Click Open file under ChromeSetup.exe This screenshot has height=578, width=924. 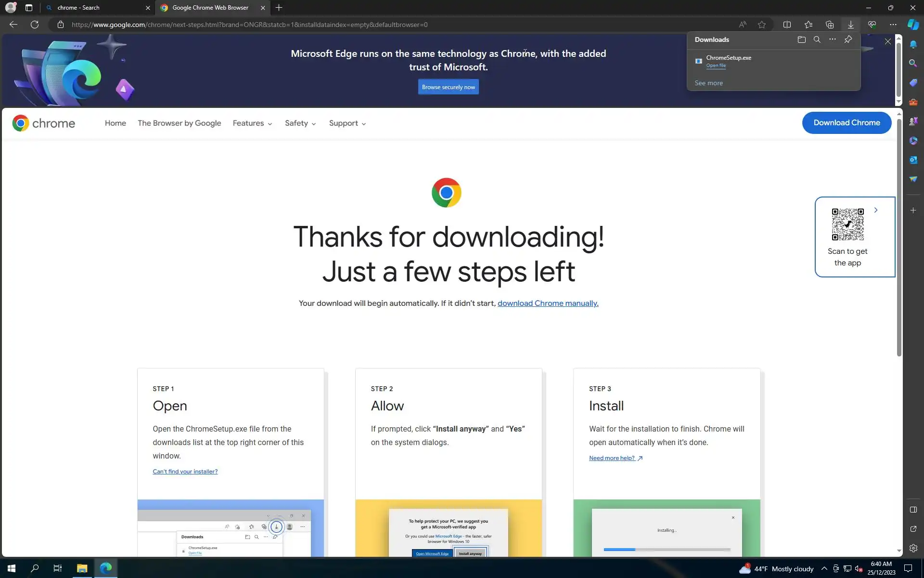click(x=716, y=66)
